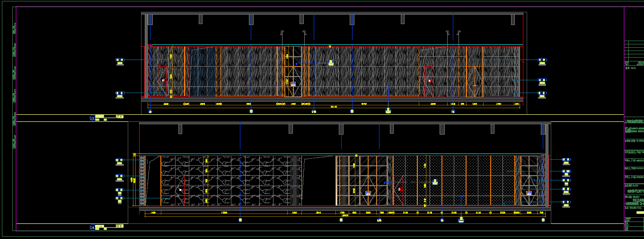The height and width of the screenshot is (239, 644).
Task: Pick the lower material tag left of top elevation
Action: [120, 94]
